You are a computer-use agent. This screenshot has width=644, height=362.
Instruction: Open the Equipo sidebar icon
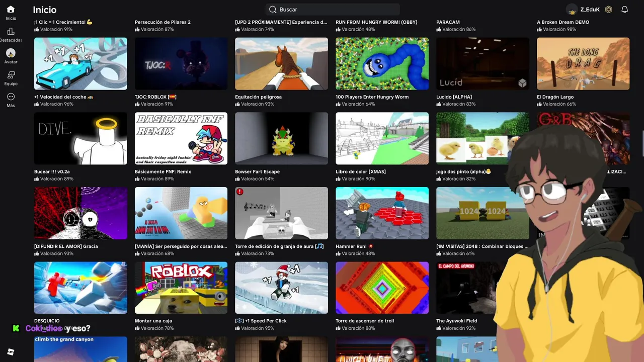[11, 75]
